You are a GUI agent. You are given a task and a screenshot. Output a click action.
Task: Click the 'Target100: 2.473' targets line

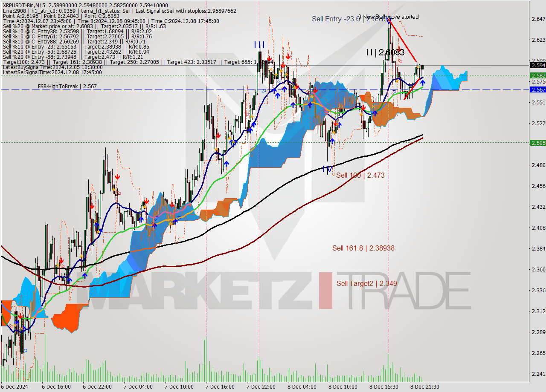coord(137,62)
